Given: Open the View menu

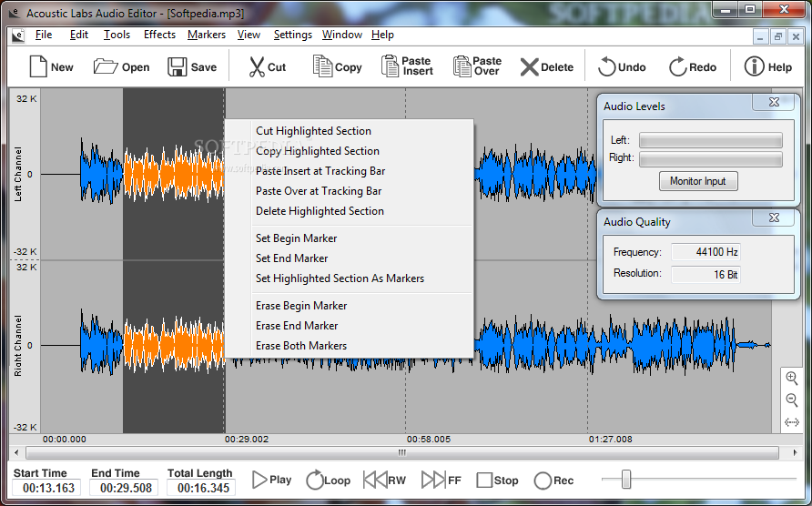Looking at the screenshot, I should (249, 35).
